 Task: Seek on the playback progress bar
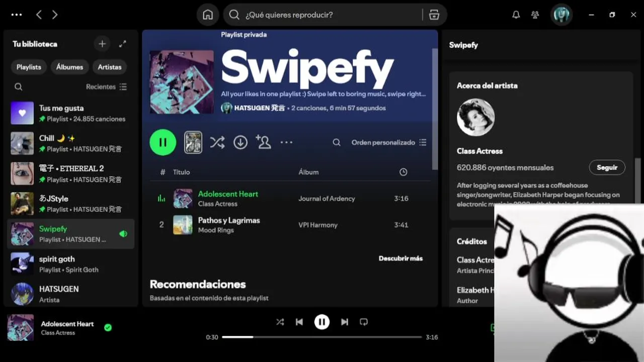click(322, 337)
